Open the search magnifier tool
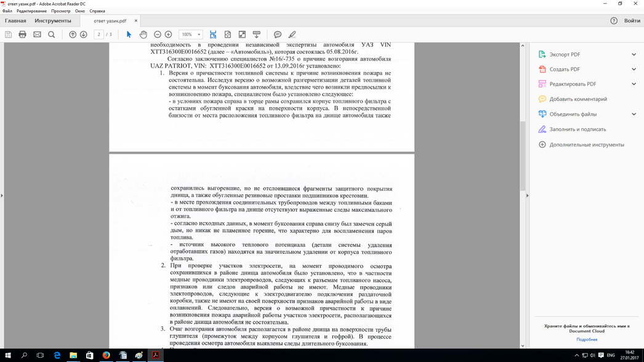The image size is (644, 362). [x=52, y=34]
